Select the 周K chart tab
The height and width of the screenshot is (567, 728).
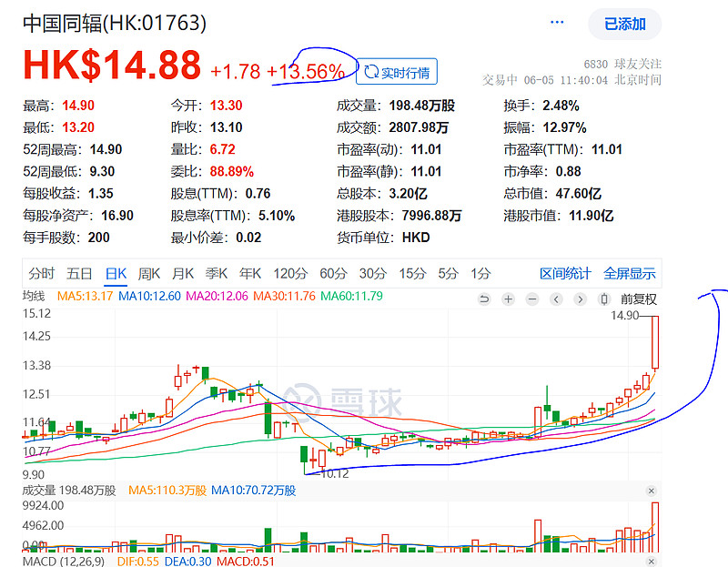(149, 274)
